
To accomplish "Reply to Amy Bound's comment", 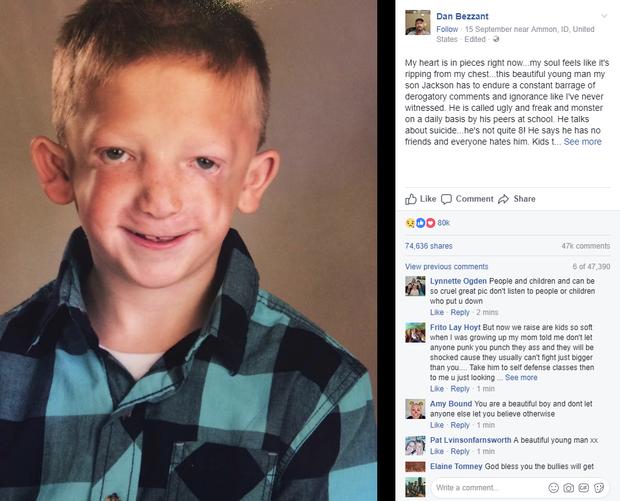I will click(460, 425).
